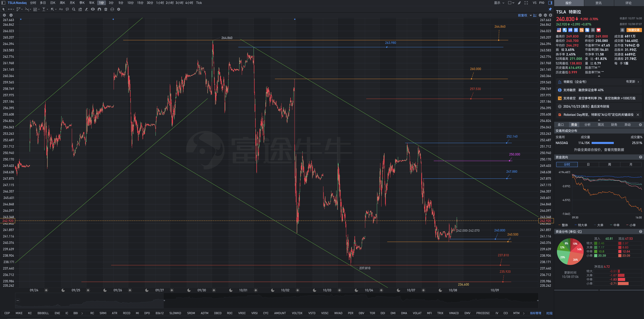Click the VS compare button
644x319 pixels.
[534, 3]
